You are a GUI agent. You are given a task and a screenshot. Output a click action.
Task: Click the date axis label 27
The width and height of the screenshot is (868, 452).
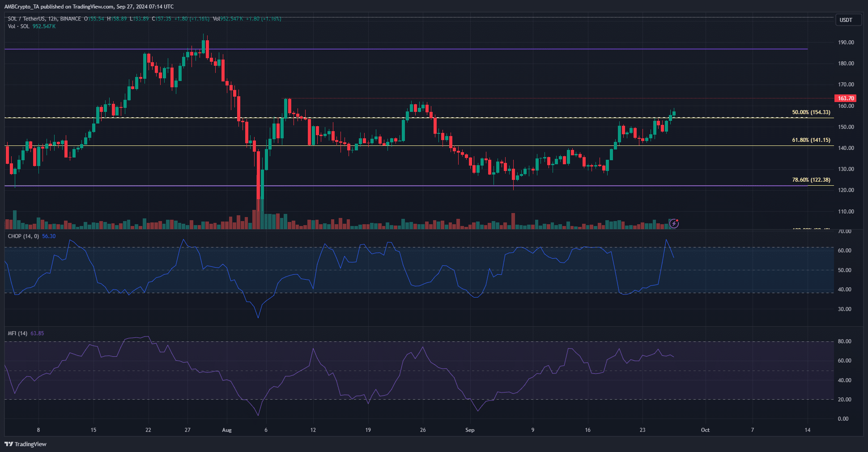(x=187, y=430)
